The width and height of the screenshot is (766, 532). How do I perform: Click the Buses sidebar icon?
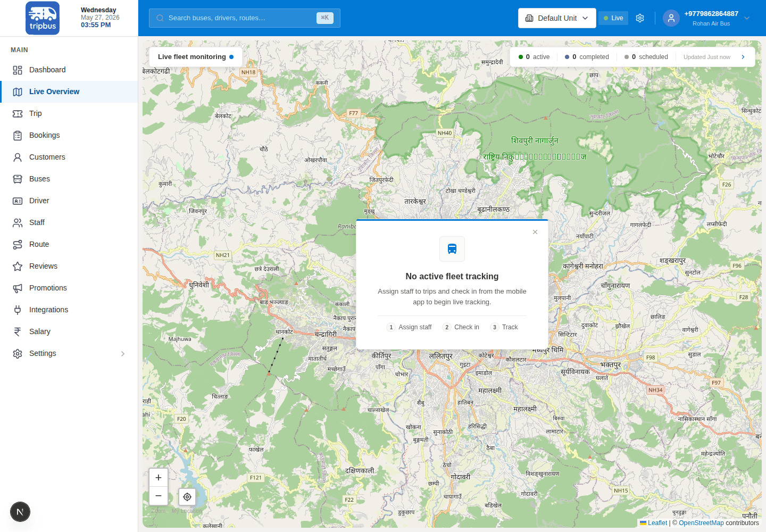(18, 179)
